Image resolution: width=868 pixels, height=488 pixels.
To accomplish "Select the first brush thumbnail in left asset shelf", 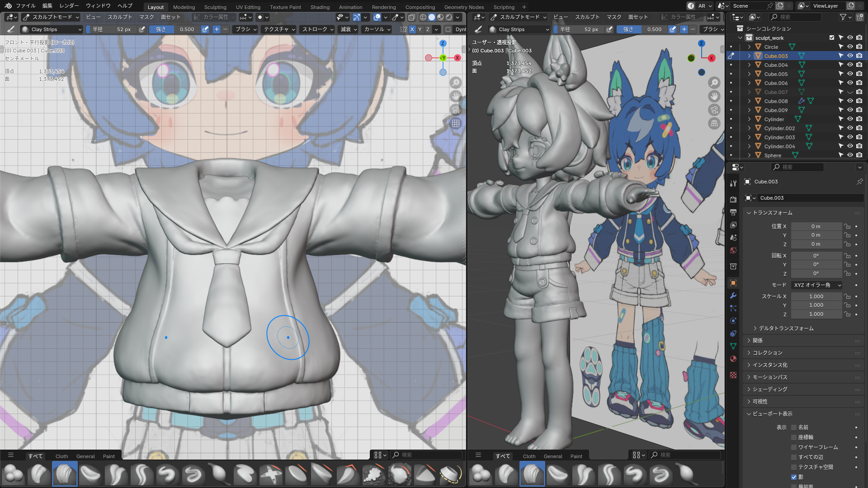I will (14, 474).
